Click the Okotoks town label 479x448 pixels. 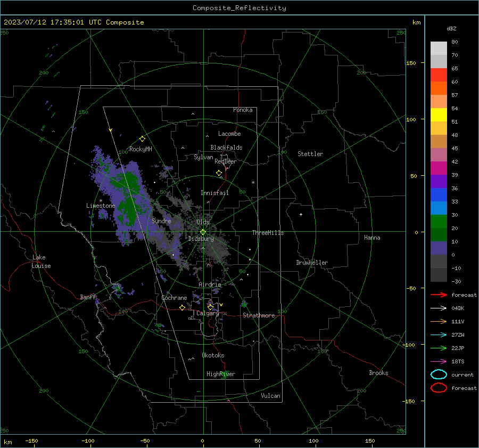(213, 355)
